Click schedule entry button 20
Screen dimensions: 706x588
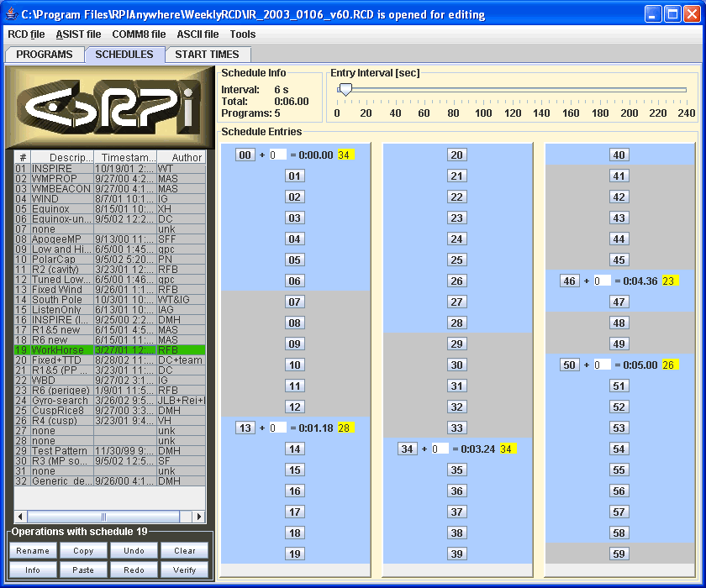tap(456, 155)
